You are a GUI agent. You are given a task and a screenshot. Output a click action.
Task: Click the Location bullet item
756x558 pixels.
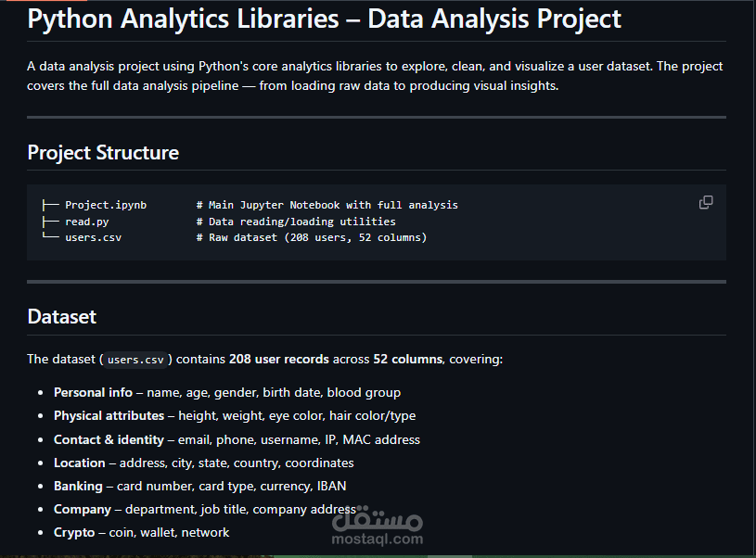coord(203,463)
